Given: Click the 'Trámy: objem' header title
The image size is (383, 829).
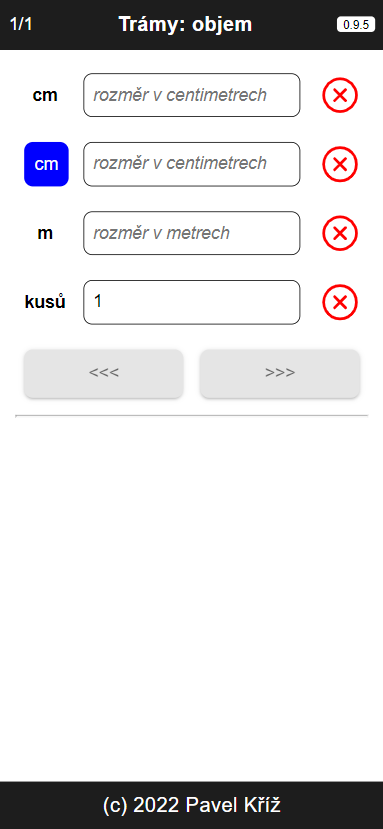Looking at the screenshot, I should (x=185, y=24).
